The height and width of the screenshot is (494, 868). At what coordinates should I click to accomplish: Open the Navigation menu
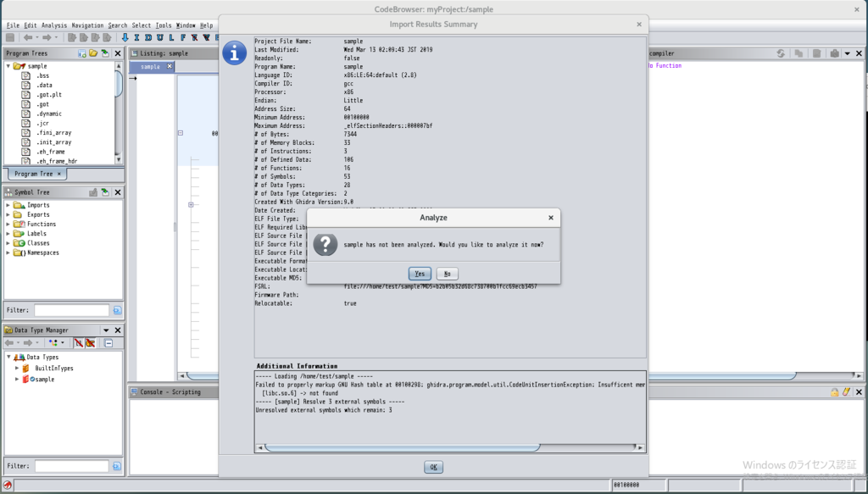87,25
